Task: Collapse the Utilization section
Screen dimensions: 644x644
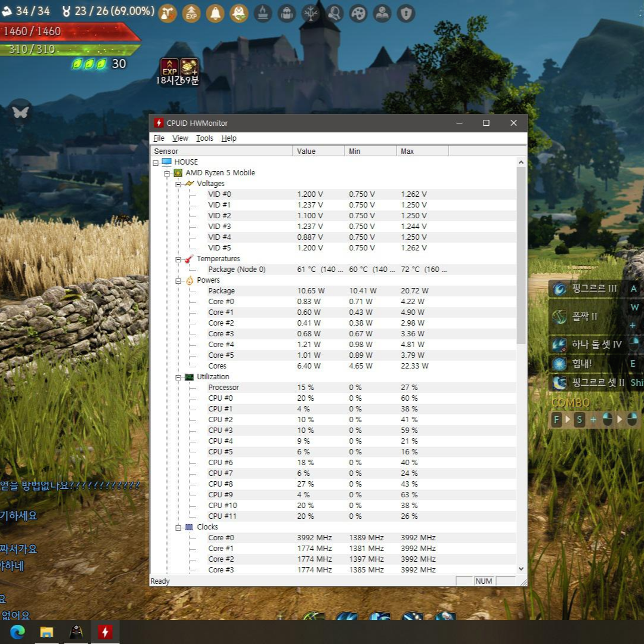Action: [x=178, y=378]
